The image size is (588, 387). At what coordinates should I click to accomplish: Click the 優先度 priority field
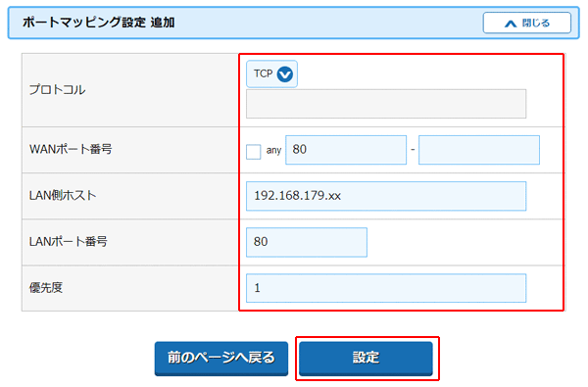tap(386, 288)
